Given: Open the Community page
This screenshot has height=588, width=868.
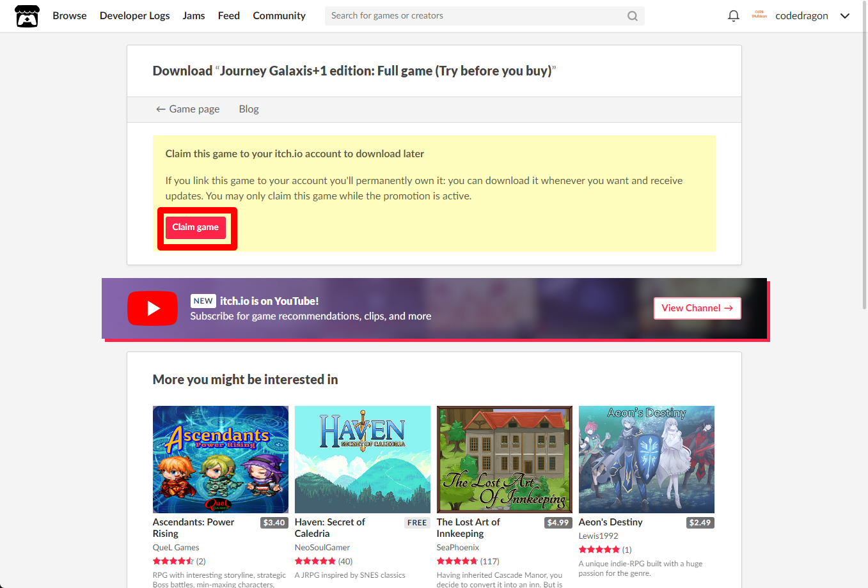Looking at the screenshot, I should tap(280, 16).
